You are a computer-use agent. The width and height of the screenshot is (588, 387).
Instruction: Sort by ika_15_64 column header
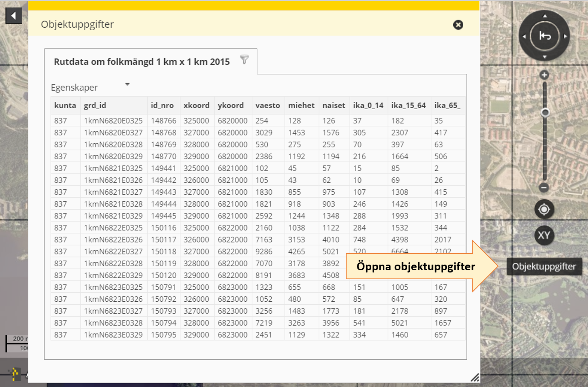pyautogui.click(x=409, y=106)
